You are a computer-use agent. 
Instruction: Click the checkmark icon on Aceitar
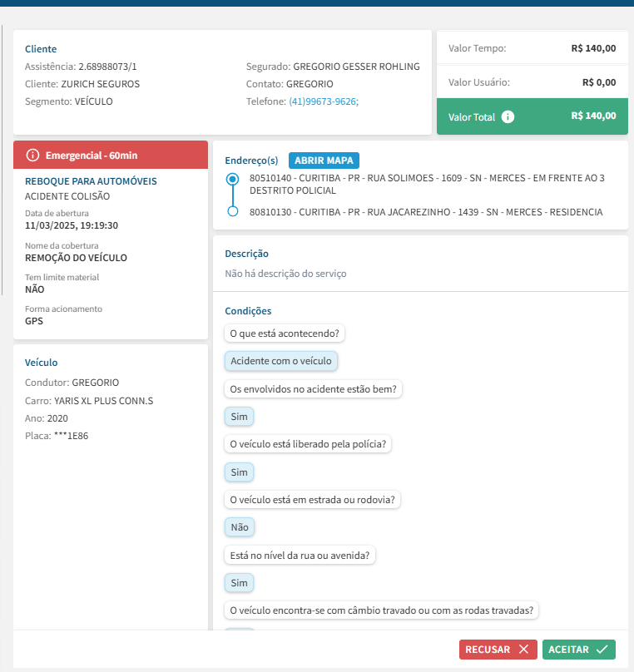602,650
